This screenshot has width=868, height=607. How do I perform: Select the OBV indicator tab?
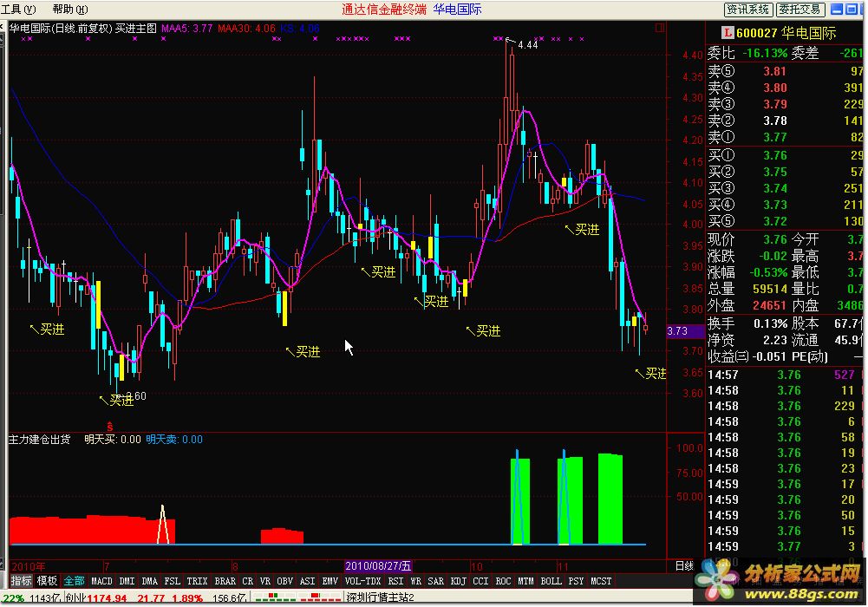coord(284,581)
